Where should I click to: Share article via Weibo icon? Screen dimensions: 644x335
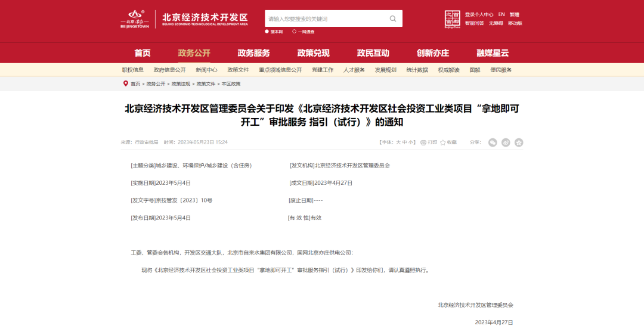pyautogui.click(x=506, y=142)
